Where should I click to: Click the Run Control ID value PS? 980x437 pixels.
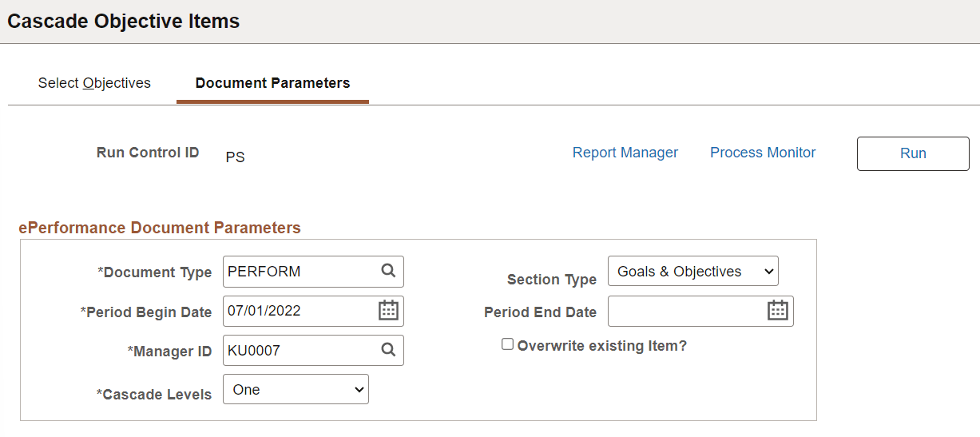click(x=235, y=157)
